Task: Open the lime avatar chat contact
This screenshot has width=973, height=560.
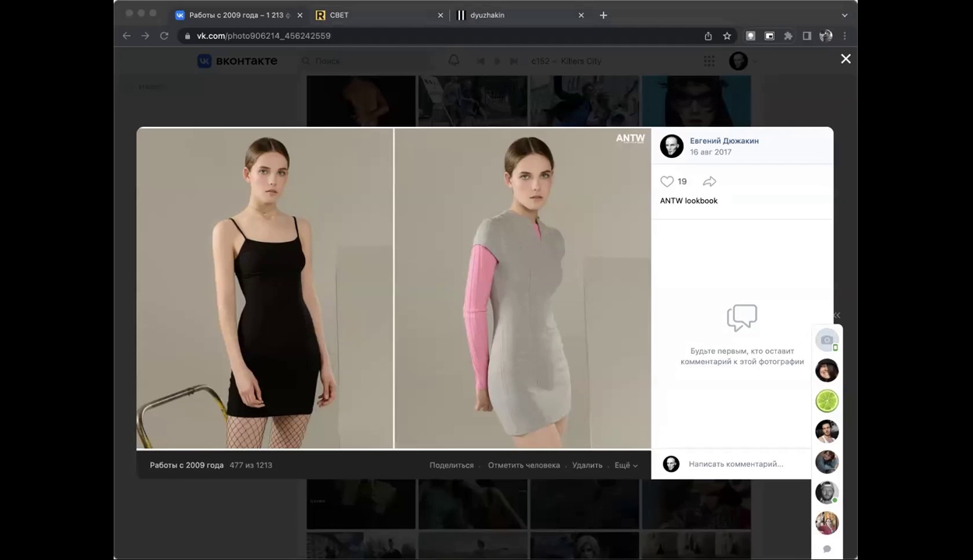Action: point(827,401)
